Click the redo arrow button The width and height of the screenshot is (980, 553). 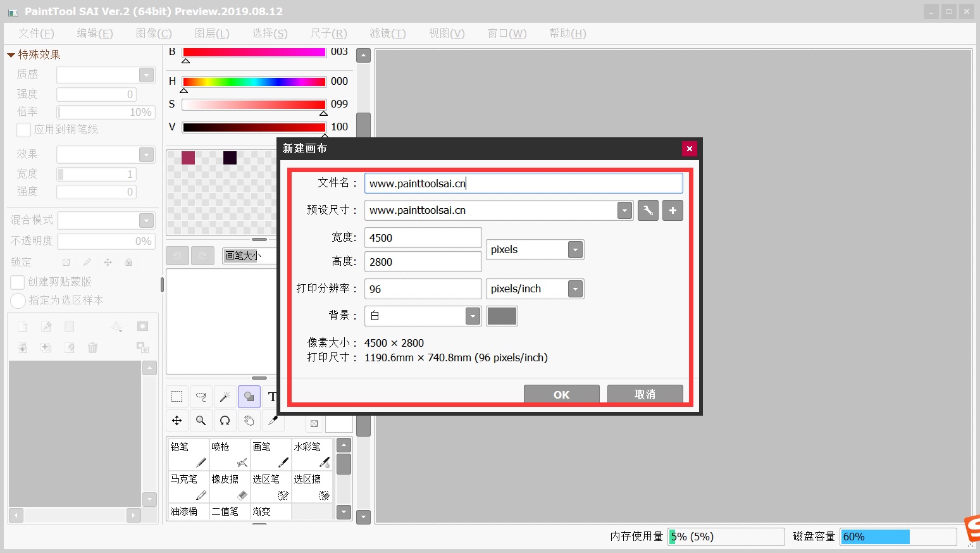202,256
